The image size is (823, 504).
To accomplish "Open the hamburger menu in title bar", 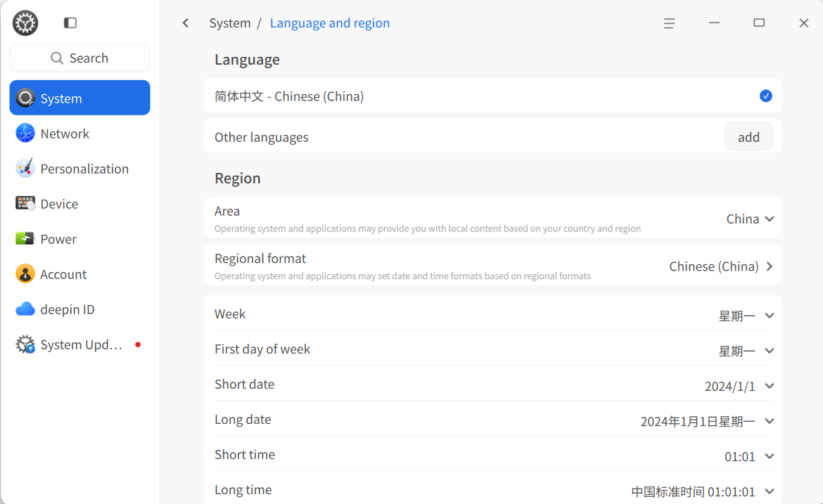I will tap(669, 23).
